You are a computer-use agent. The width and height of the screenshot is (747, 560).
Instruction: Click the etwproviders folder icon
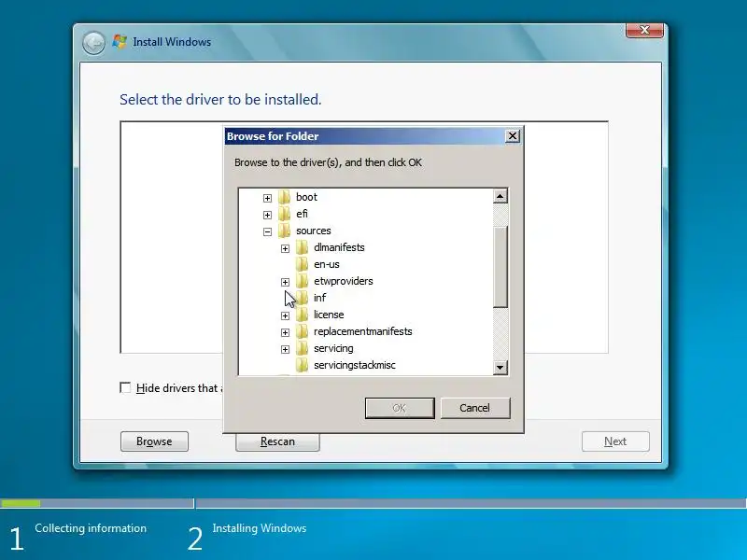click(x=302, y=282)
